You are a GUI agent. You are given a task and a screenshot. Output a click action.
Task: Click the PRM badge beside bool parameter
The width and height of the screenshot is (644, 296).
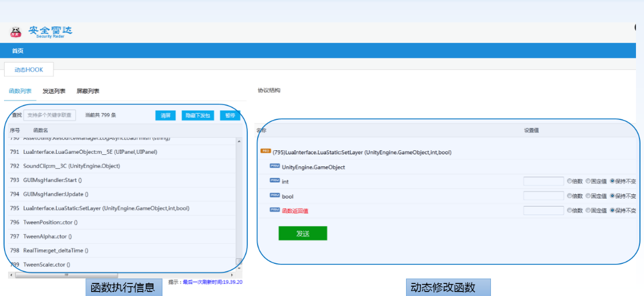[x=275, y=195]
